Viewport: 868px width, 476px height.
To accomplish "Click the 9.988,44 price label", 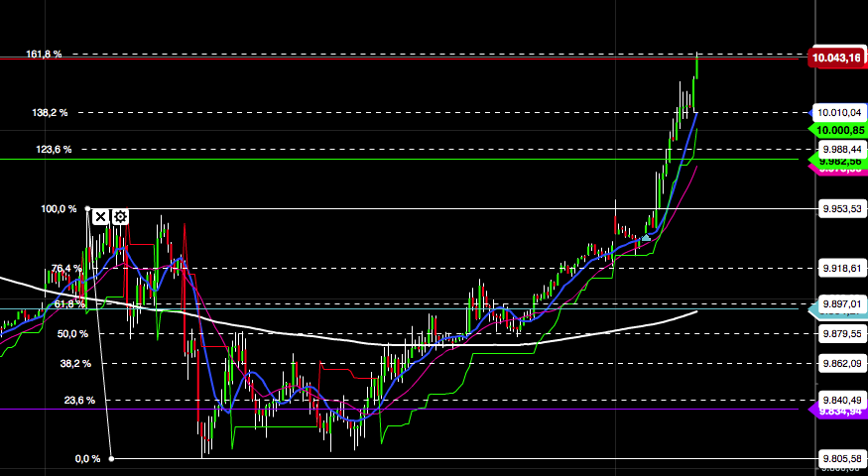I will coord(841,149).
